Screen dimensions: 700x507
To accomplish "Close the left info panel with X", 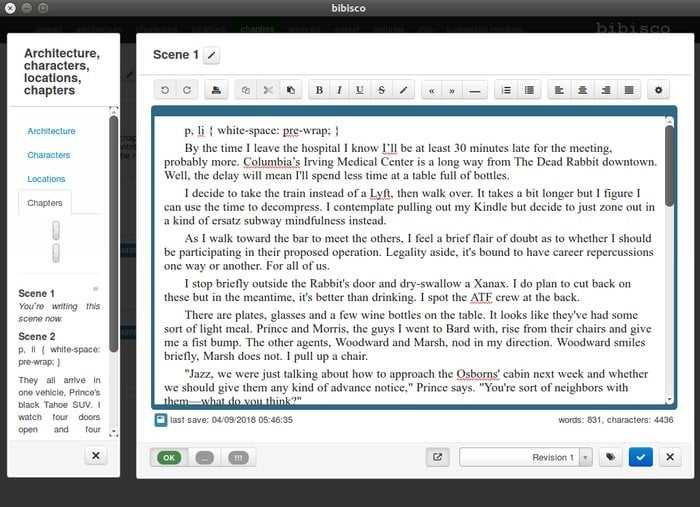I will point(96,456).
